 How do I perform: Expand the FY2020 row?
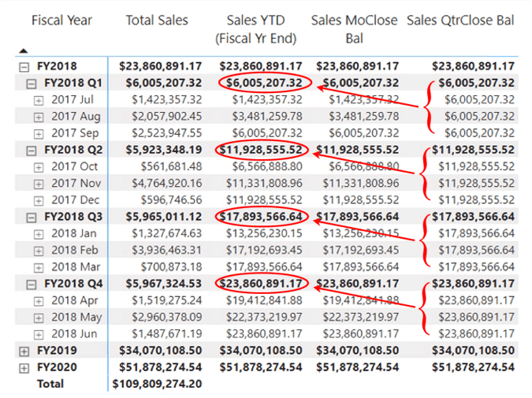pyautogui.click(x=23, y=367)
